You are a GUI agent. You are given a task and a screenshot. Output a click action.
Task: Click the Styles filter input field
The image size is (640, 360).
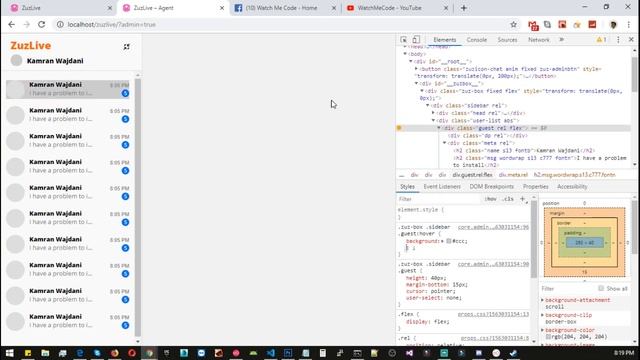[439, 199]
